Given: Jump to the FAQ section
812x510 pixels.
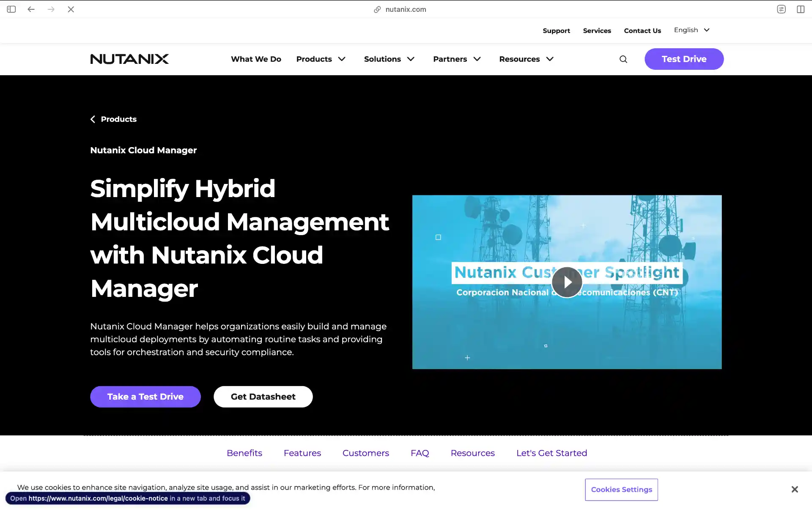Looking at the screenshot, I should [420, 453].
